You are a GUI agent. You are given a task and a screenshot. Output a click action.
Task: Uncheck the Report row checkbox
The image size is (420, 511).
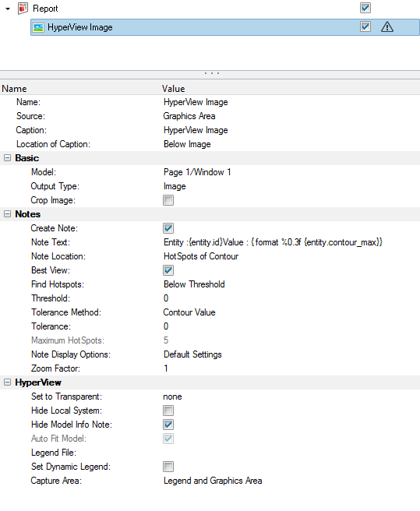[x=365, y=8]
